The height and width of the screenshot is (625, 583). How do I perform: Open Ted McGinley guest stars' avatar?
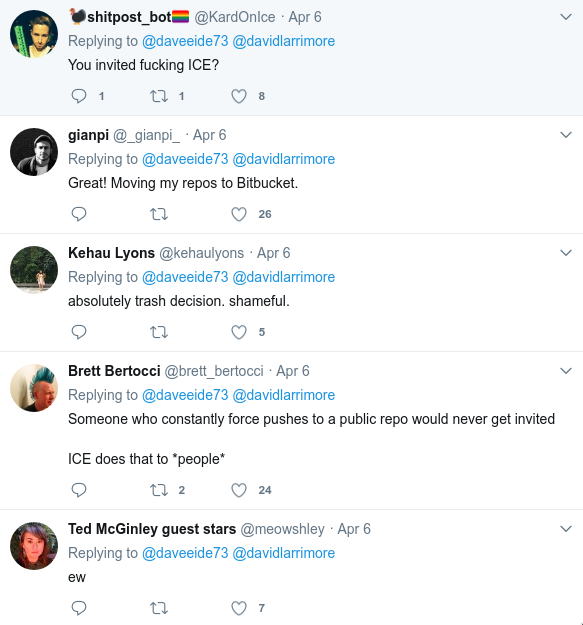coord(34,546)
